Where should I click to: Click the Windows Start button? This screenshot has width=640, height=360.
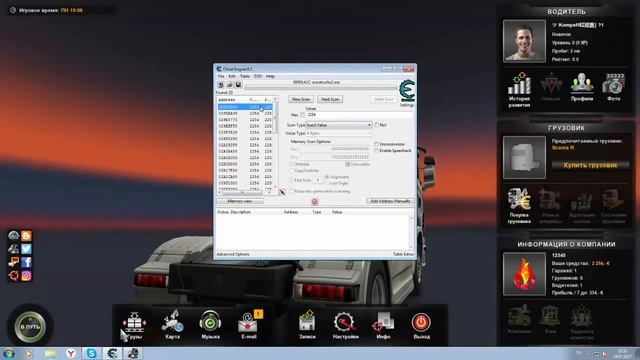[8, 353]
